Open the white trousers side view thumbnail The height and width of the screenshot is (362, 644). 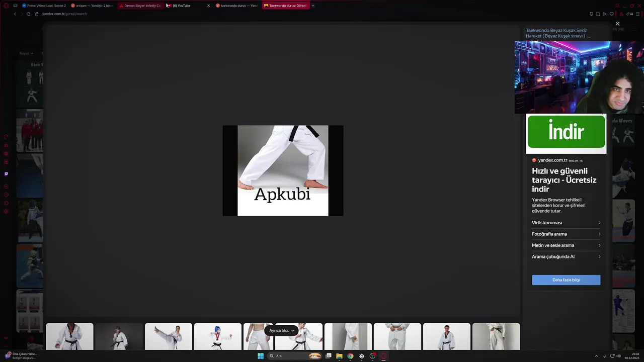(x=348, y=336)
